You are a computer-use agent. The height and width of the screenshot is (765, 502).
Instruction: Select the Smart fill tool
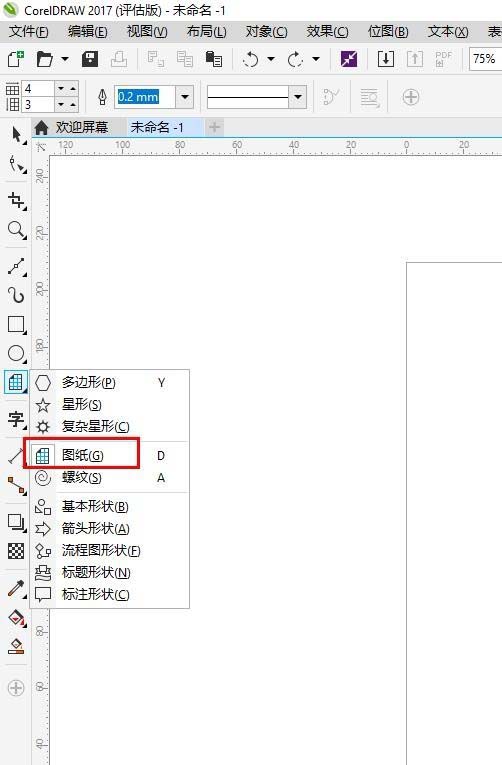(17, 646)
